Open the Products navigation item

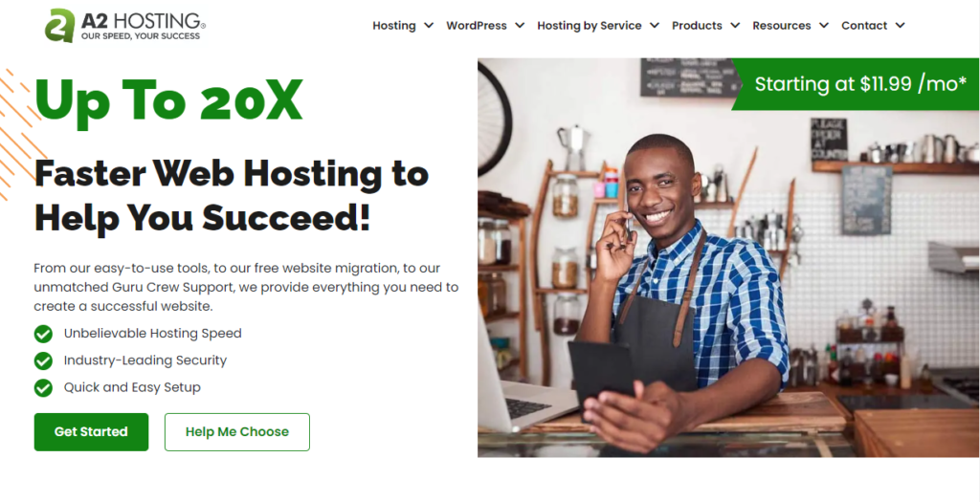[697, 26]
